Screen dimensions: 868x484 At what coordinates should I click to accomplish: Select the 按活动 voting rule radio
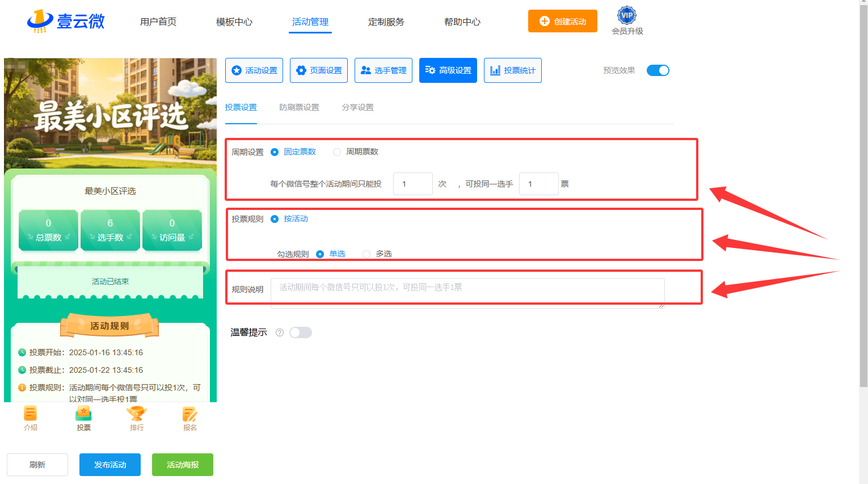(x=275, y=219)
